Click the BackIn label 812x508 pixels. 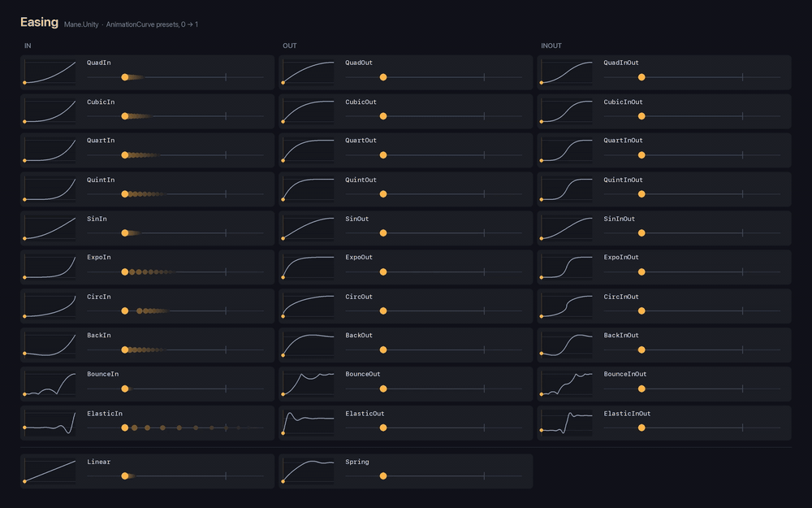click(x=99, y=336)
